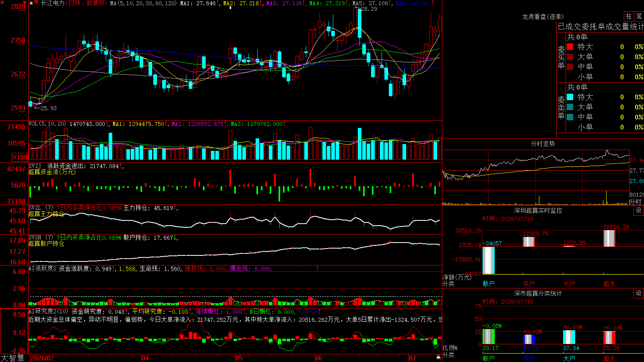Click the 爆发线: 6.000 label
The height and width of the screenshot is (362, 644).
251,268
